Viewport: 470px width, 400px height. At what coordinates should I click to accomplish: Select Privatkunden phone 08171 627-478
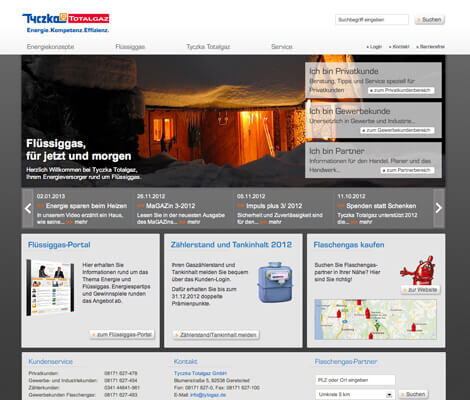click(121, 373)
